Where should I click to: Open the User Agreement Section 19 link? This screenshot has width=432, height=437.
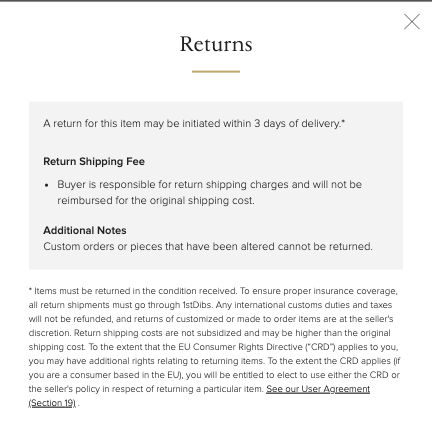(x=318, y=389)
